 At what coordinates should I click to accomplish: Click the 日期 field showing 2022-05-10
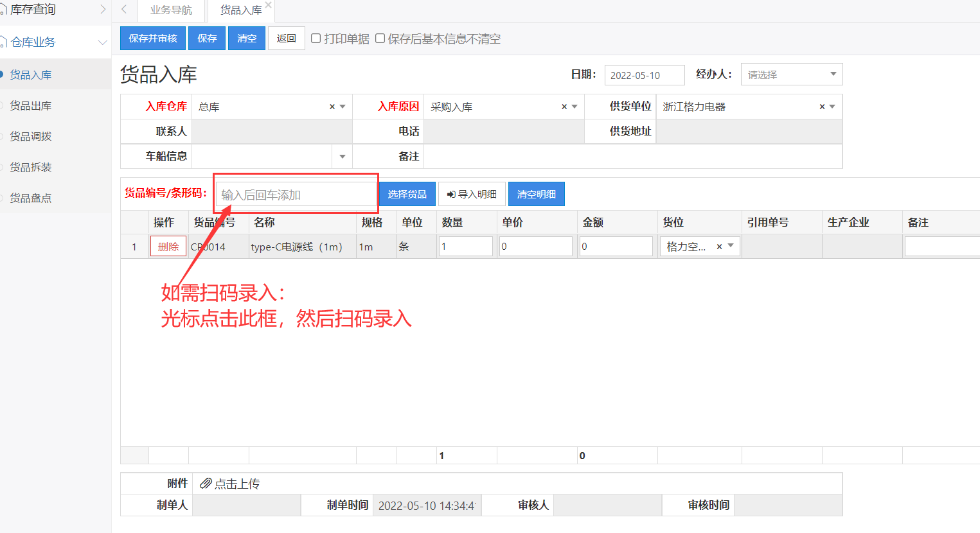pos(645,75)
